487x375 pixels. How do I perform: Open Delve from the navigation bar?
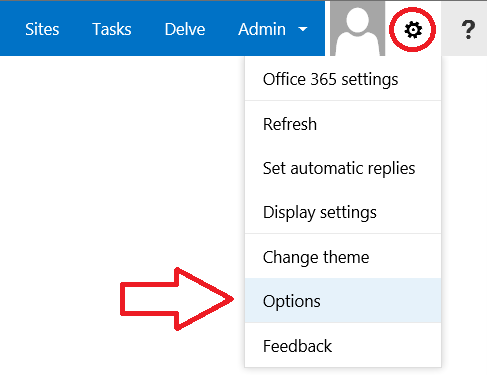(185, 29)
